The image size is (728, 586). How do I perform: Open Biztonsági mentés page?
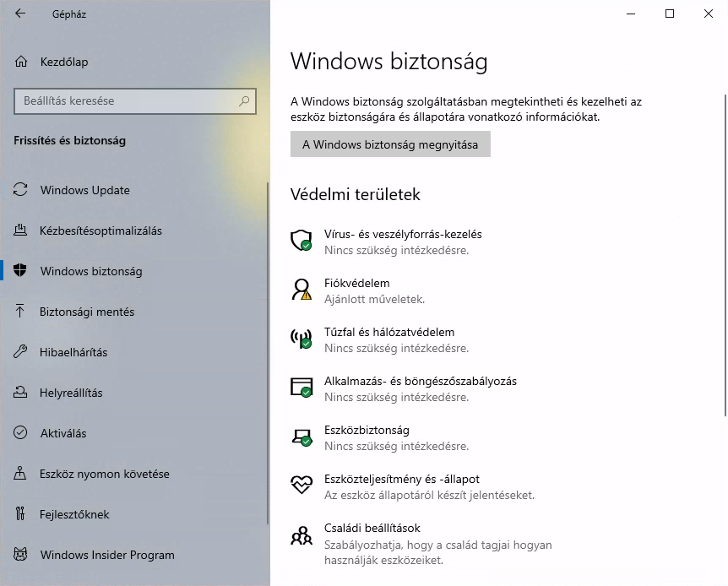coord(133,311)
